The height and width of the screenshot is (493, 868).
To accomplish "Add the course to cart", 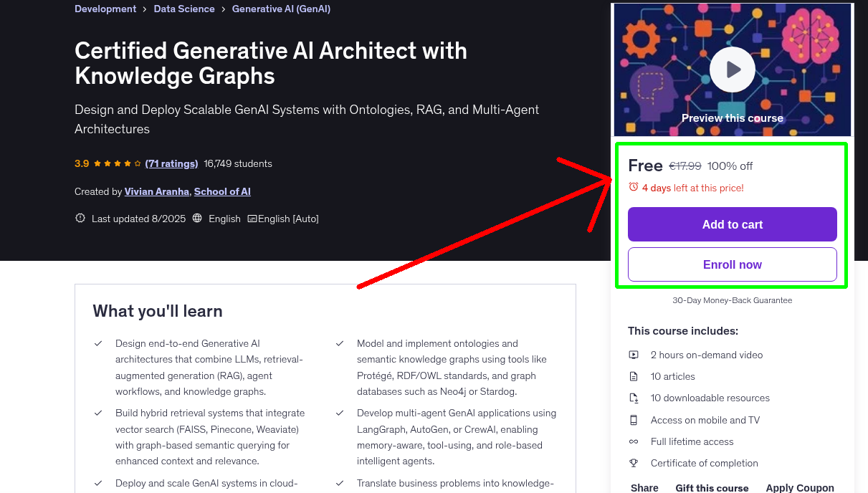I will pos(732,224).
